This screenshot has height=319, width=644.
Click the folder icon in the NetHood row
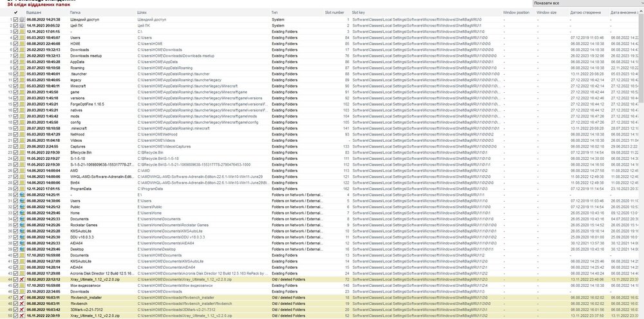coord(22,135)
